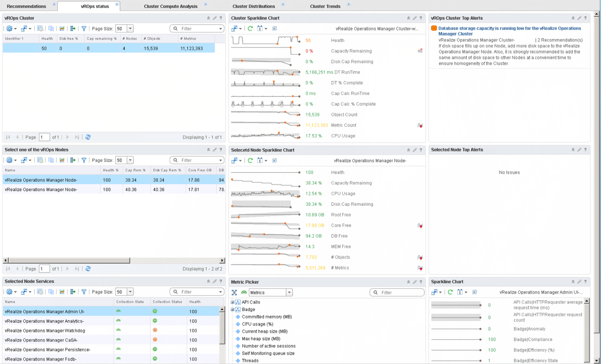The height and width of the screenshot is (364, 601).
Task: Open the Cluster Distributions tab
Action: [x=254, y=6]
